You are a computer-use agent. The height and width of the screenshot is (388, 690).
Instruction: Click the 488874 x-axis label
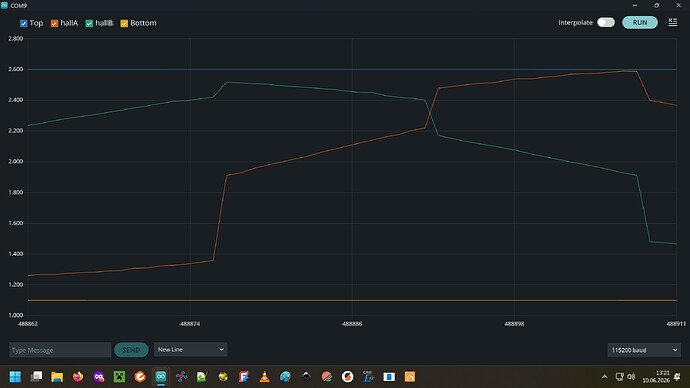190,324
